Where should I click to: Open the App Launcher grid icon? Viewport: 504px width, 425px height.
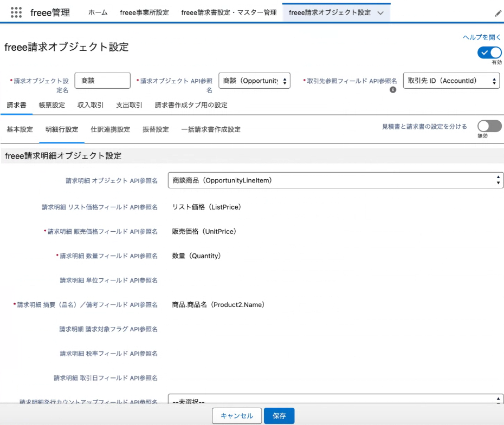coord(16,12)
